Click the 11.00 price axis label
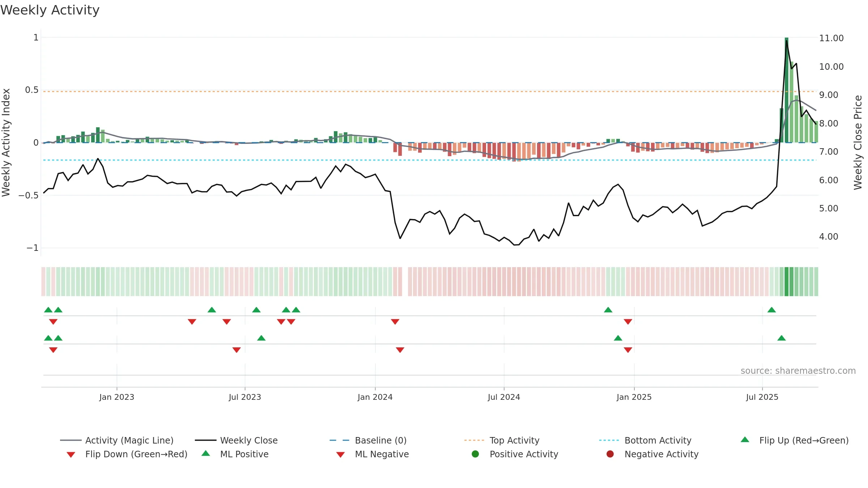 831,38
